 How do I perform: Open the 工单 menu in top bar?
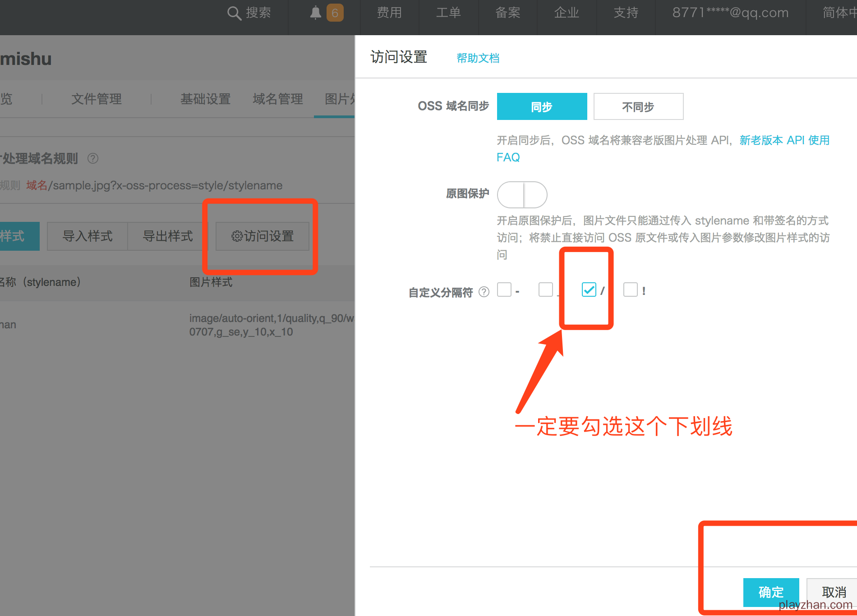pyautogui.click(x=448, y=13)
